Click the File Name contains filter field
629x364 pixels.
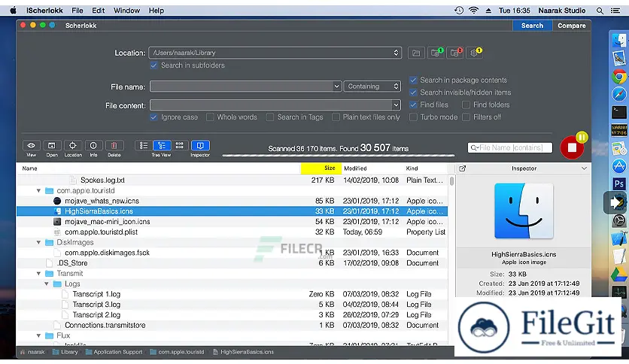510,148
